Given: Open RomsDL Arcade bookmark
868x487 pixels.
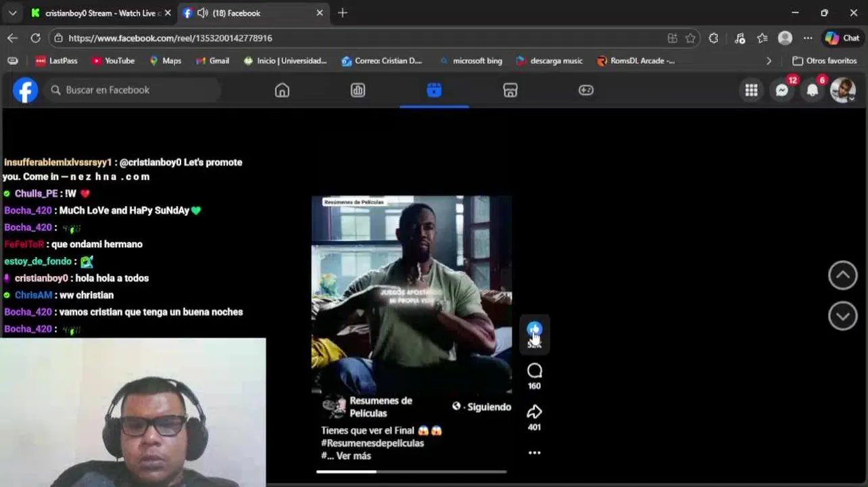Looking at the screenshot, I should pyautogui.click(x=635, y=61).
